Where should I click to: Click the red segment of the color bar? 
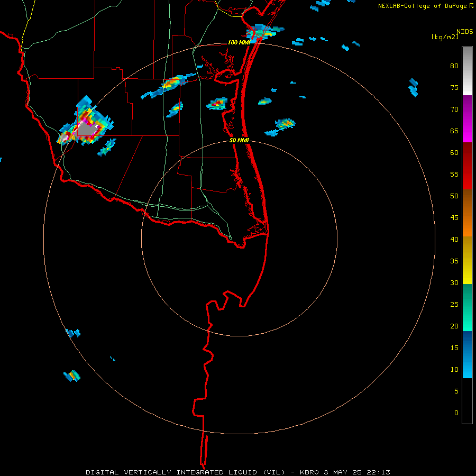(467, 166)
